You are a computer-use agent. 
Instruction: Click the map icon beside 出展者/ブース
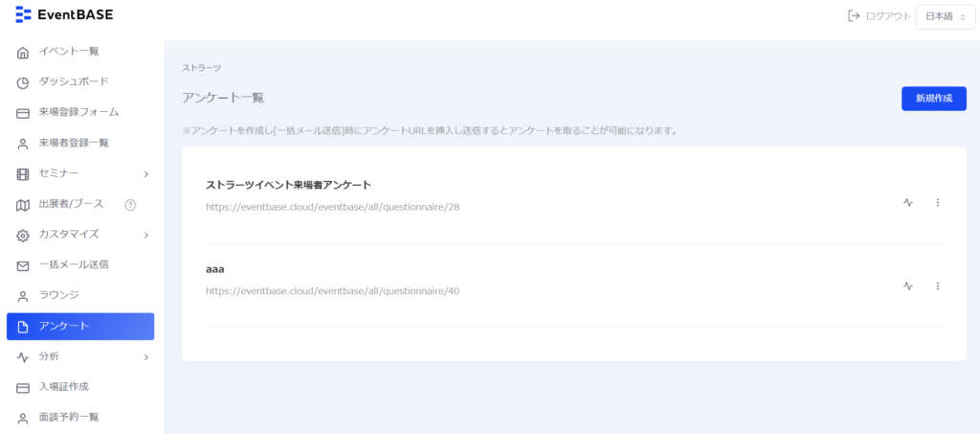point(23,204)
